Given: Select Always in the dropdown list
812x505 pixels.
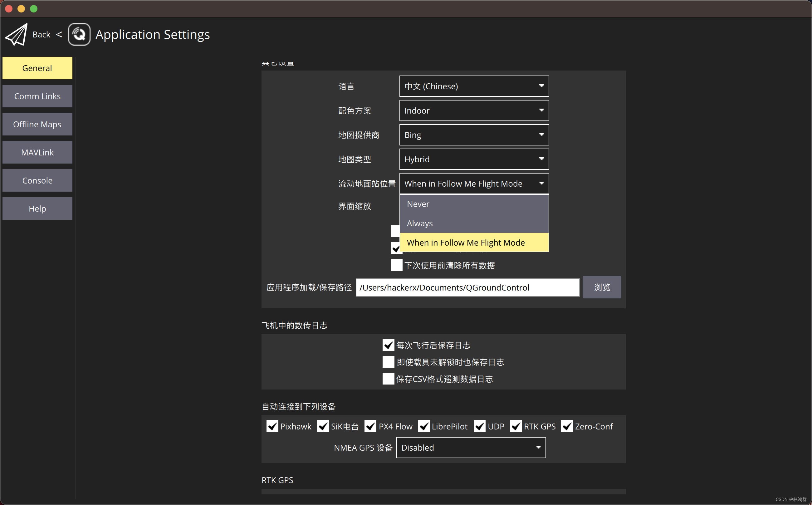Looking at the screenshot, I should click(x=474, y=223).
